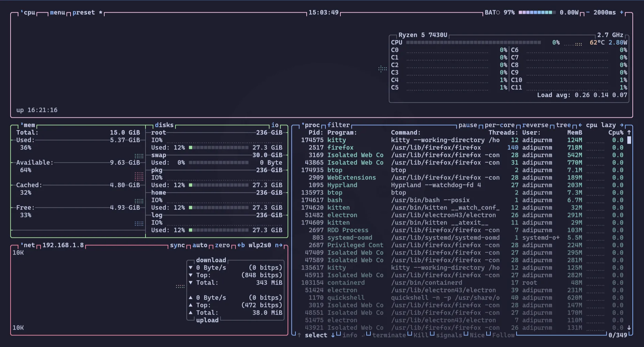Increase update interval with plus sign
644x347 pixels.
click(622, 12)
